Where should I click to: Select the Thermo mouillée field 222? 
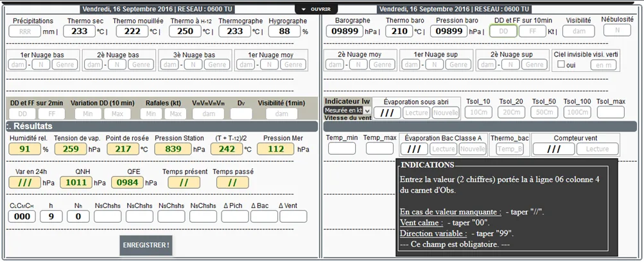click(x=132, y=31)
